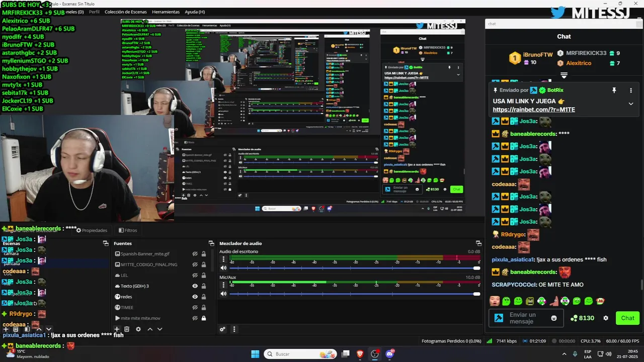Viewport: 644px width, 362px height.
Task: Click the chat scrollbar
Action: pos(641,285)
